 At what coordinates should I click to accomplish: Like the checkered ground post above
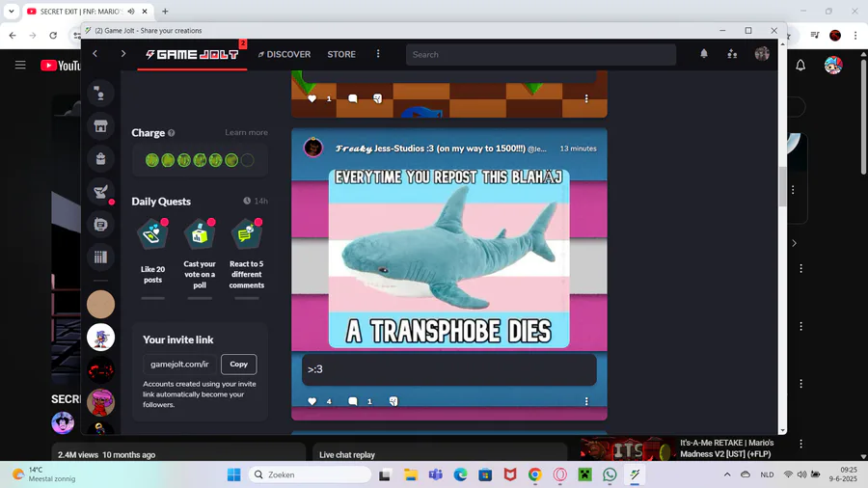312,98
